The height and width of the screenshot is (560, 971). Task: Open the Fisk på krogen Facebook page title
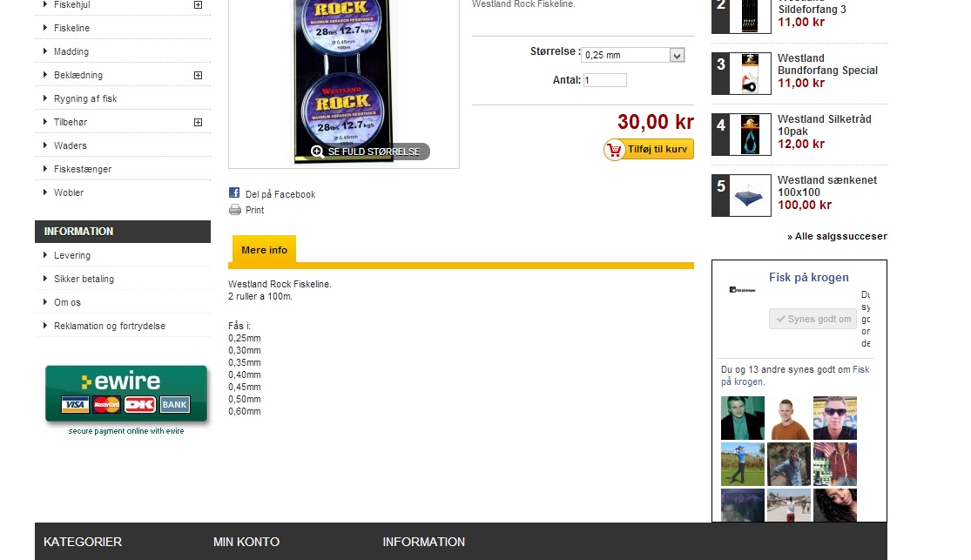(809, 278)
